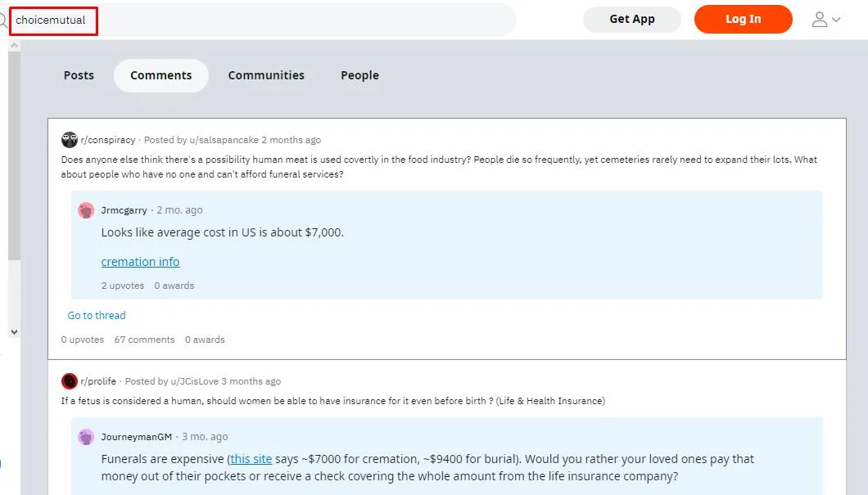
Task: Visit u/JCisLove's profile
Action: click(x=194, y=381)
